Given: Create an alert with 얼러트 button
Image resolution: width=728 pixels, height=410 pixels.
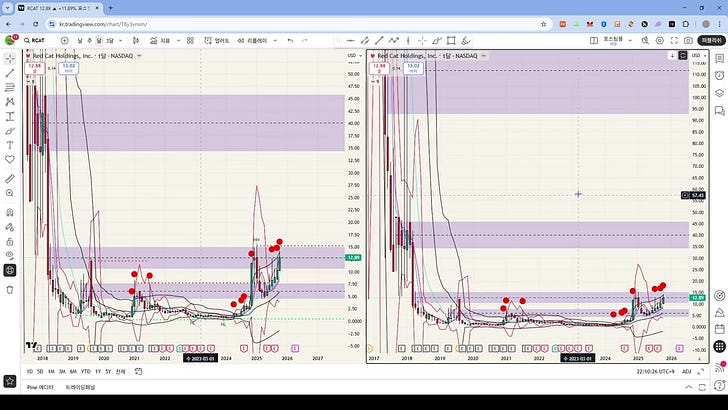Looking at the screenshot, I should (x=217, y=40).
